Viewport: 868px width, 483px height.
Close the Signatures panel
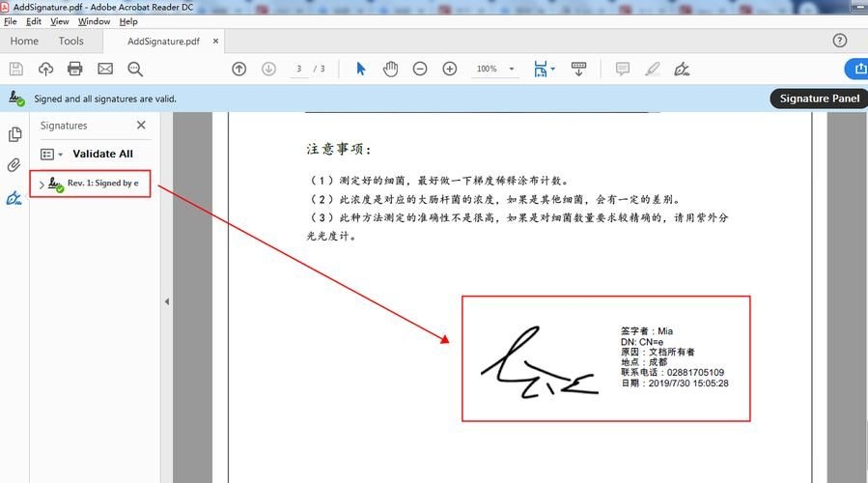(141, 126)
